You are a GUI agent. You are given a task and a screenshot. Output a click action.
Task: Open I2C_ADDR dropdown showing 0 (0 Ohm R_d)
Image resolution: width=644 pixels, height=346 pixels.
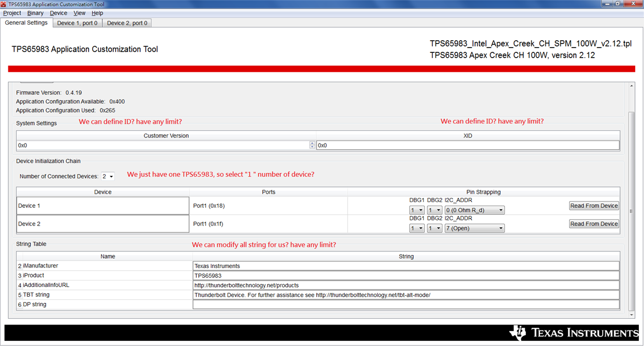tap(474, 210)
